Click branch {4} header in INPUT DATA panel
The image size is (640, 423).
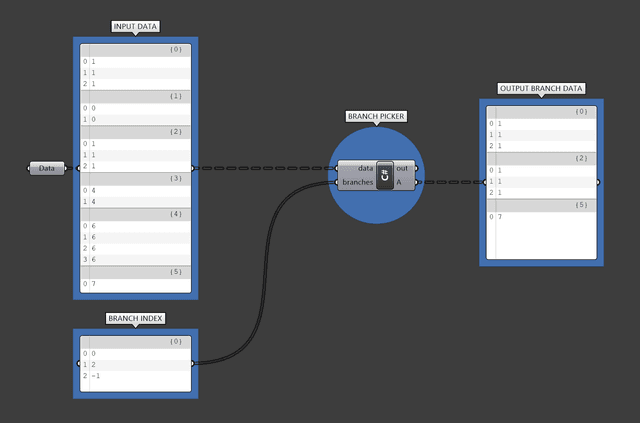tap(135, 214)
